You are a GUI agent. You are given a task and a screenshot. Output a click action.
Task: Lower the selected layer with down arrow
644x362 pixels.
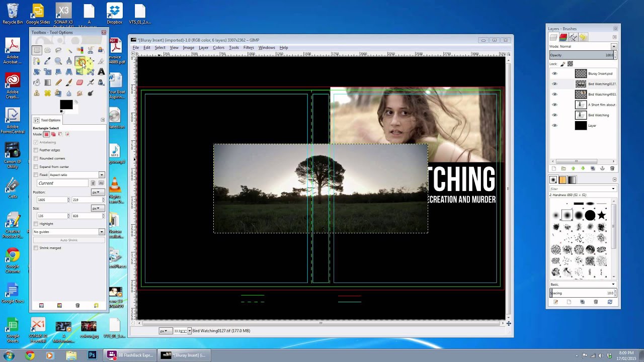583,168
